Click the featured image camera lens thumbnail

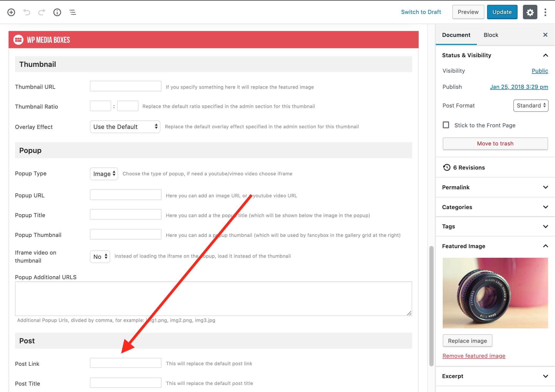coord(495,293)
